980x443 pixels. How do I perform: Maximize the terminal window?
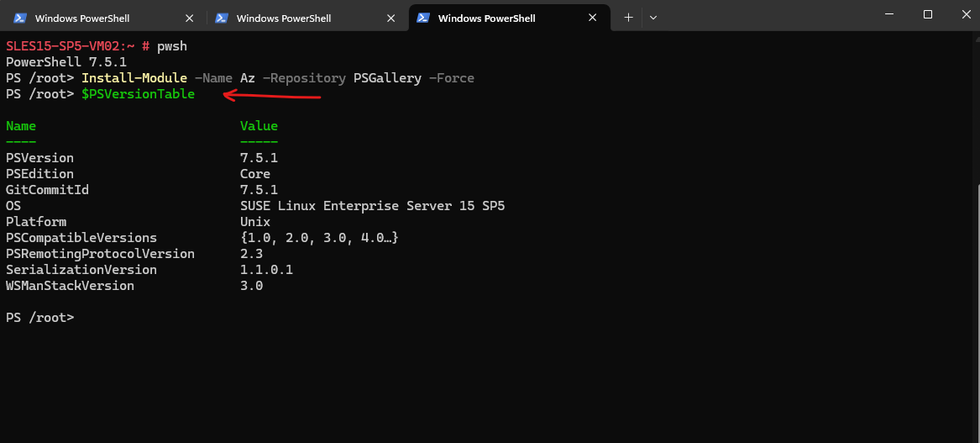point(927,14)
